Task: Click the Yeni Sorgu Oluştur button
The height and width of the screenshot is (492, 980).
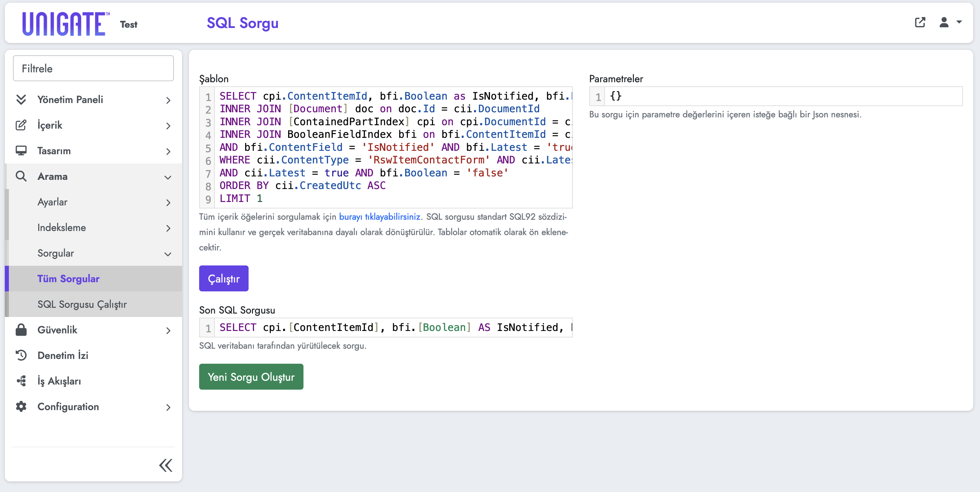Action: point(251,377)
